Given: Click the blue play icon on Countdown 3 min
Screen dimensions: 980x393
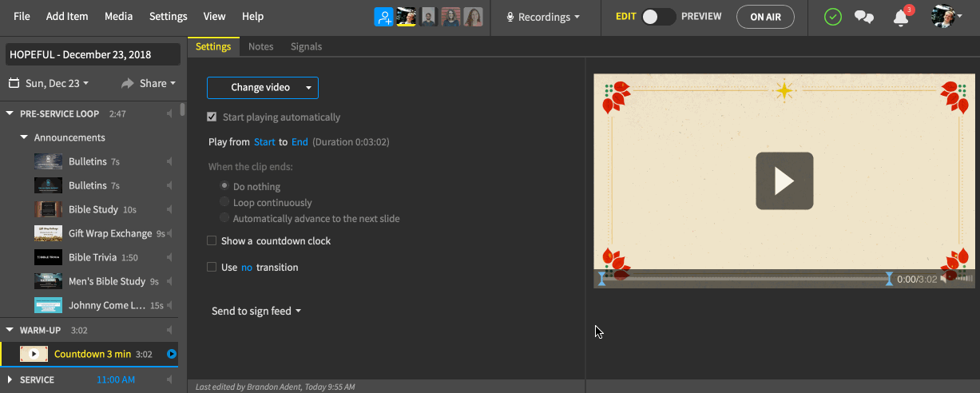Looking at the screenshot, I should click(171, 354).
